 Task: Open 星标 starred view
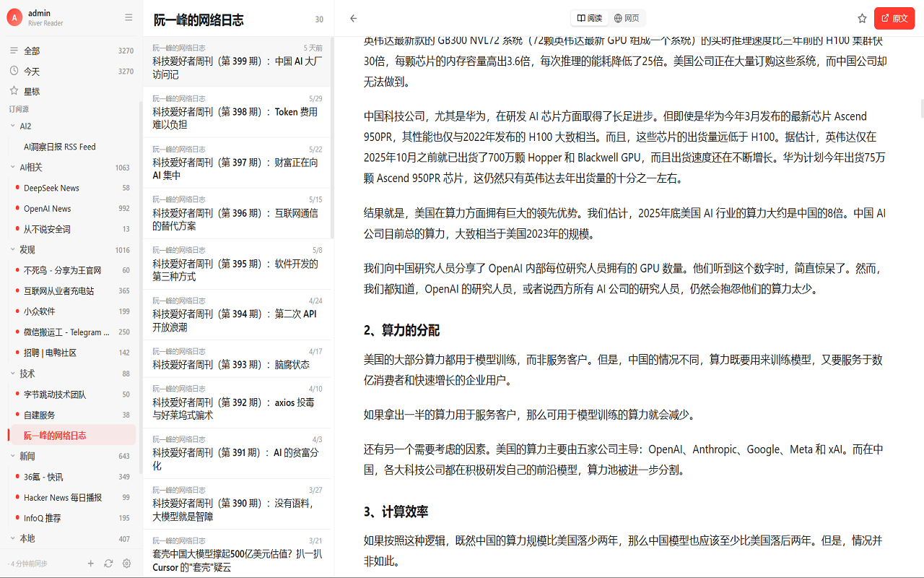(71, 91)
